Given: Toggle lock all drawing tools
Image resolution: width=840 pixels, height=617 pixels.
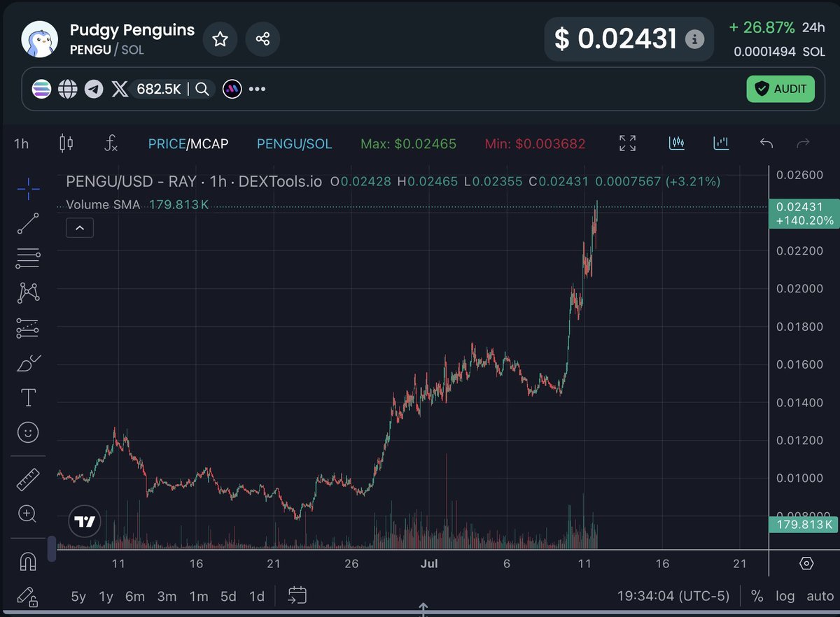Looking at the screenshot, I should (28, 596).
